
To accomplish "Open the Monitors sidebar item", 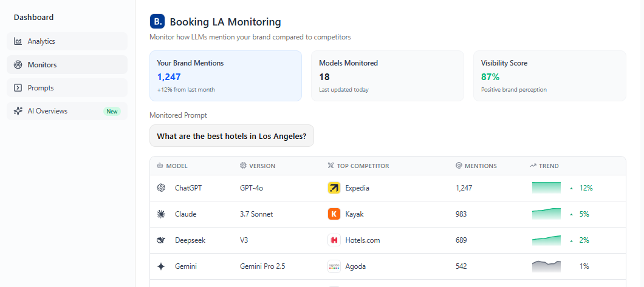I will tap(67, 65).
